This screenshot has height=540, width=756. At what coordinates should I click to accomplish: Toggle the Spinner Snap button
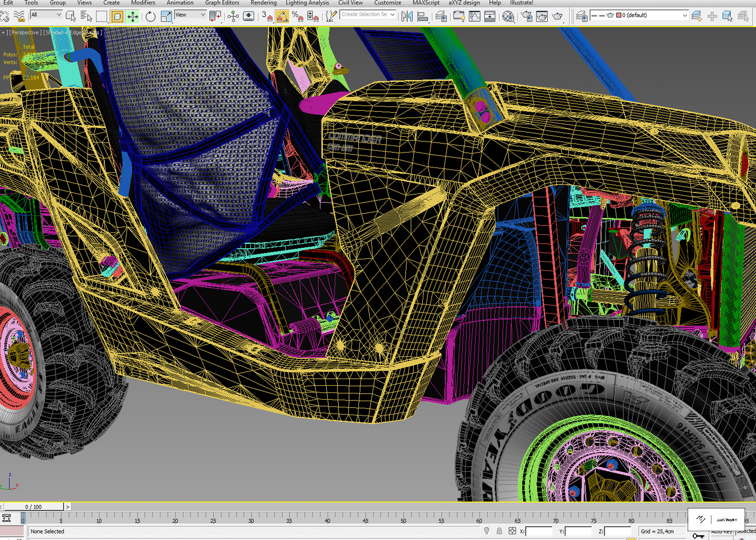313,16
